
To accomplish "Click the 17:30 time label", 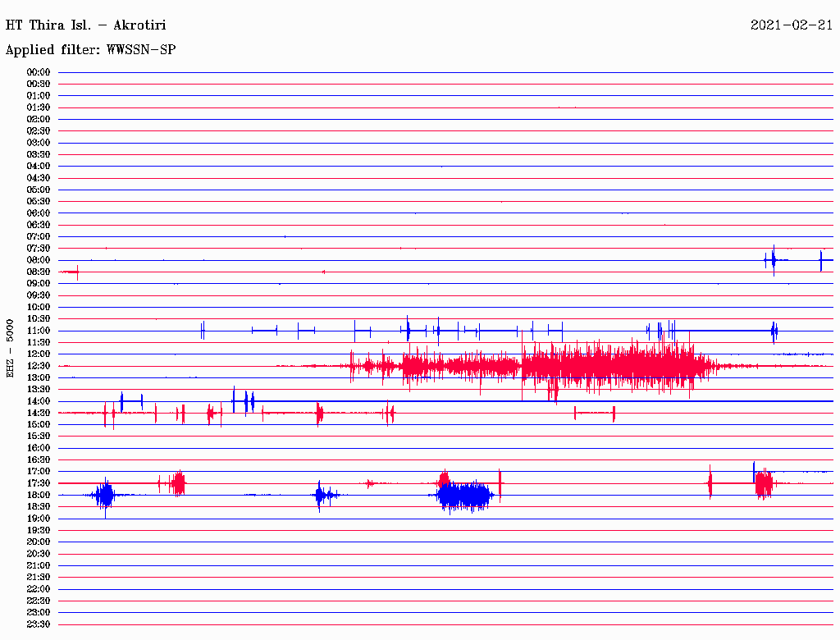I will [39, 483].
